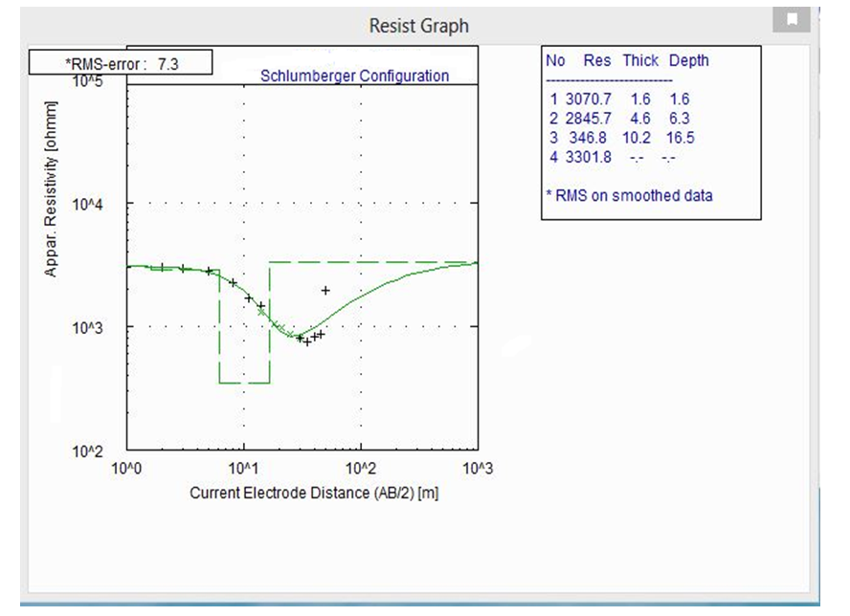The width and height of the screenshot is (850, 616).
Task: Click the Res column header
Action: (x=596, y=60)
